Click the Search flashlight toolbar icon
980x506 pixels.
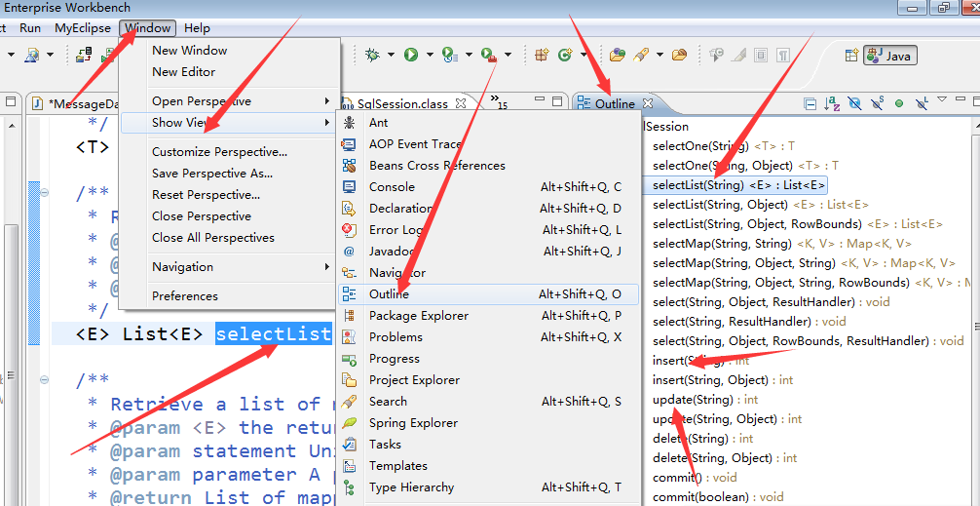pos(640,55)
